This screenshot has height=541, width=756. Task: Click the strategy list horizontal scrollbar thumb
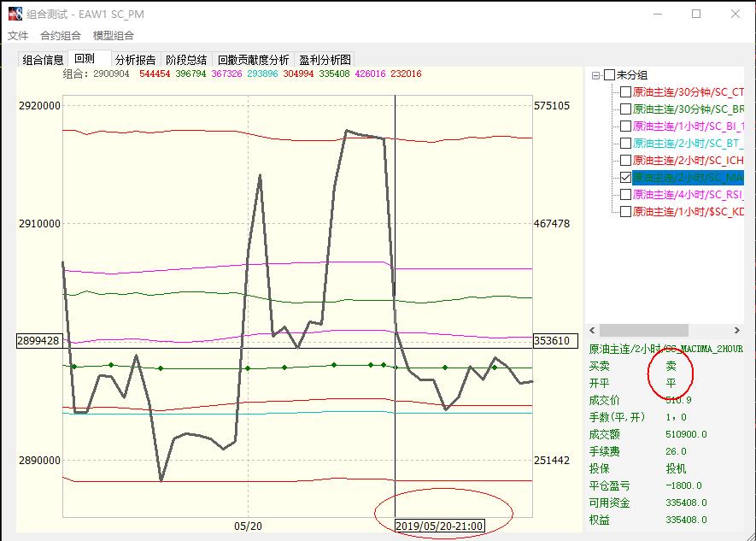click(644, 331)
